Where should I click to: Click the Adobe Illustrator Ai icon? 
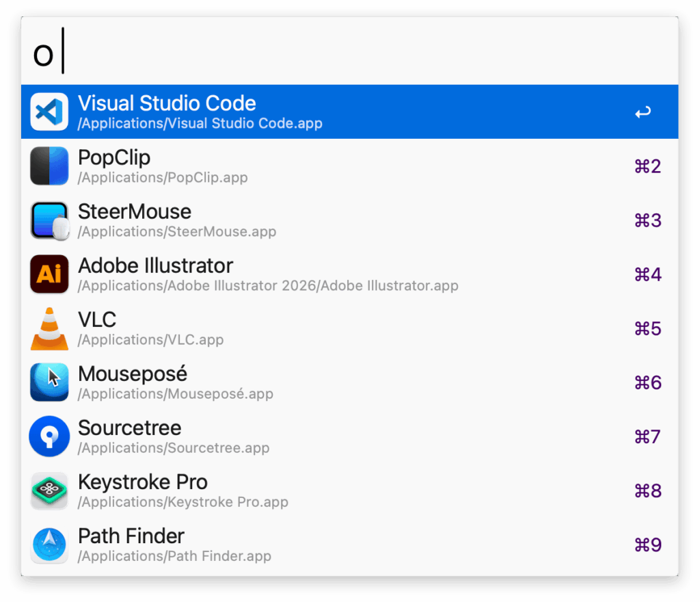click(49, 274)
